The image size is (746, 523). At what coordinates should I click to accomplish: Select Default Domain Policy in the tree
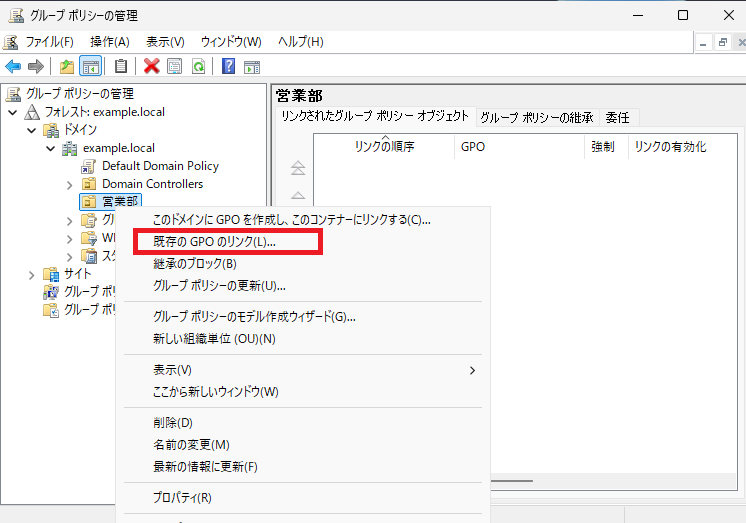tap(160, 166)
